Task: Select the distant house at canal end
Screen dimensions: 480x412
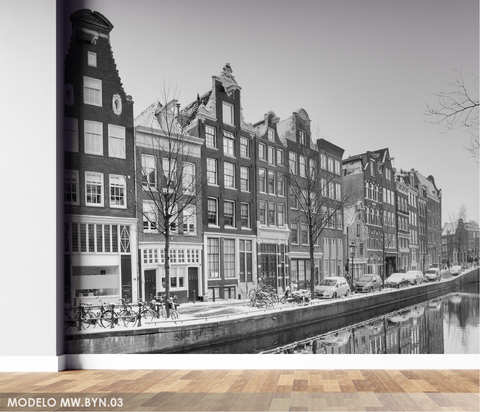Action: [461, 241]
